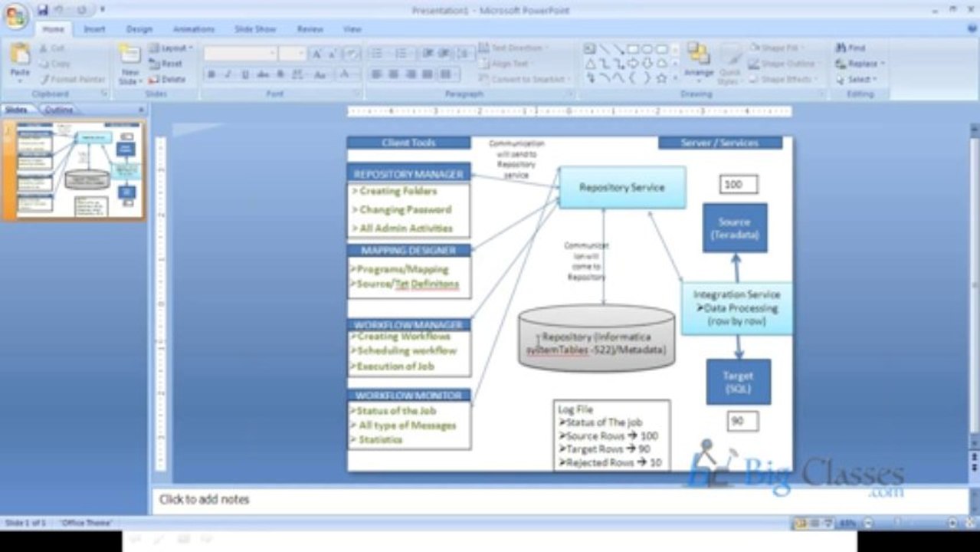
Task: Zoom out with minus button
Action: (x=868, y=524)
